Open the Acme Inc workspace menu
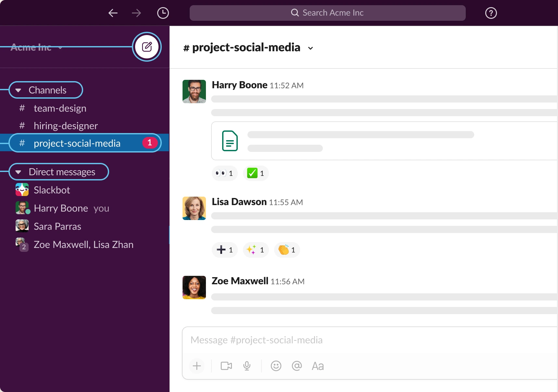Image resolution: width=558 pixels, height=392 pixels. coord(36,47)
